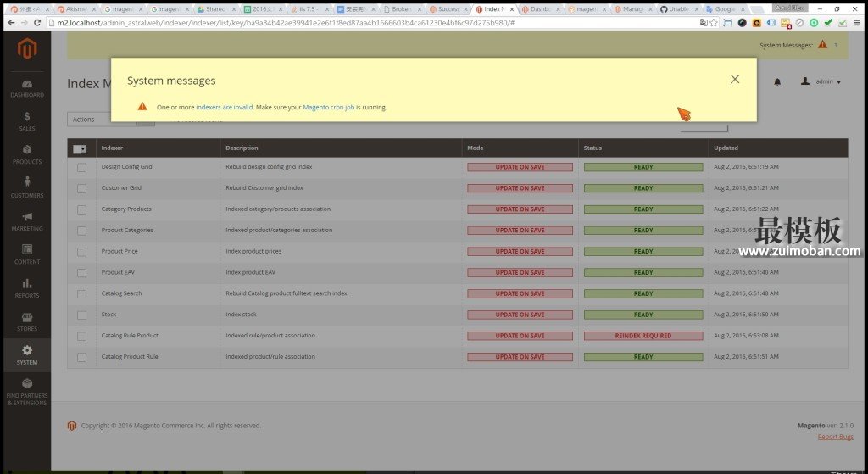Viewport: 868px width, 474px height.
Task: Check the Customer Grid row checkbox
Action: [82, 188]
